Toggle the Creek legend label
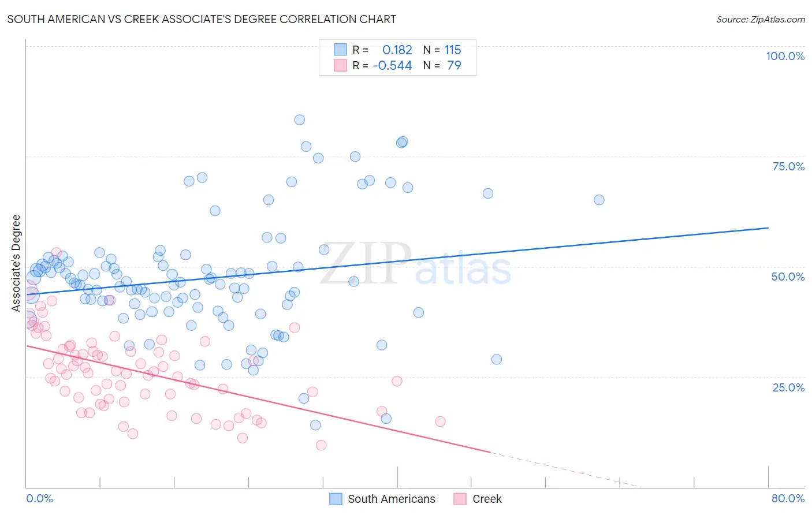This screenshot has height=515, width=812. pos(487,499)
